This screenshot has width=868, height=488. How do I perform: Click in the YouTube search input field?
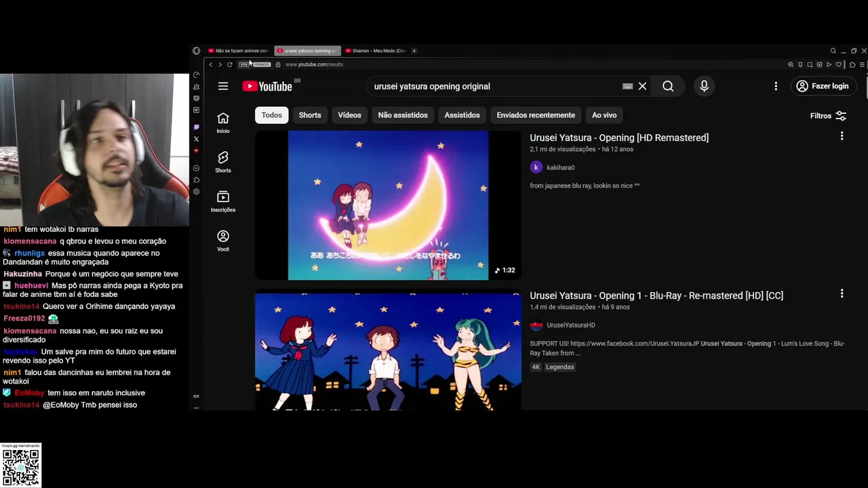pos(495,86)
